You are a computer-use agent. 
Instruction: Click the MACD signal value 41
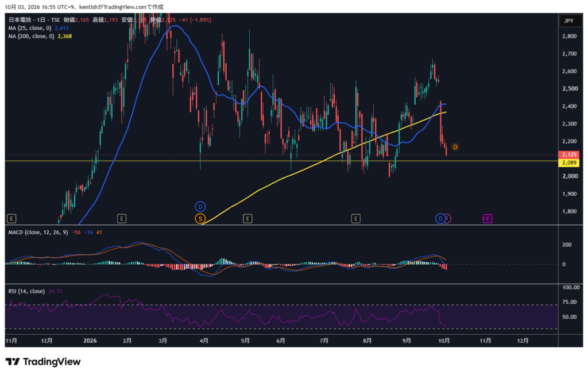point(99,232)
